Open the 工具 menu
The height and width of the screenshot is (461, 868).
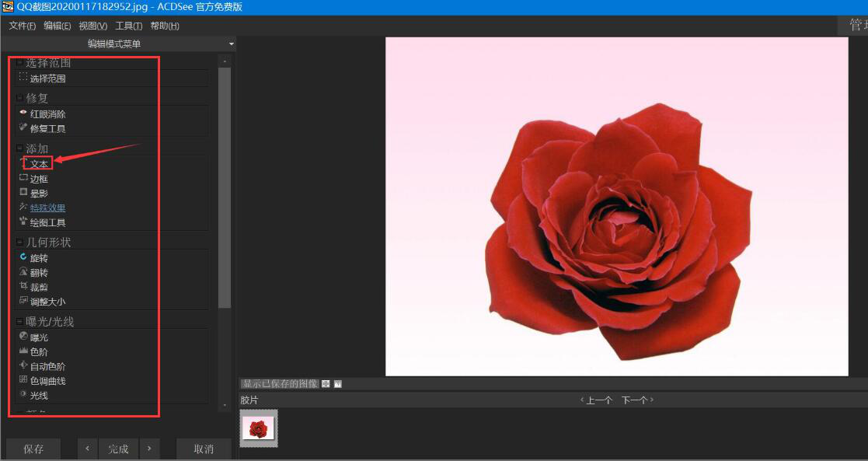point(128,26)
